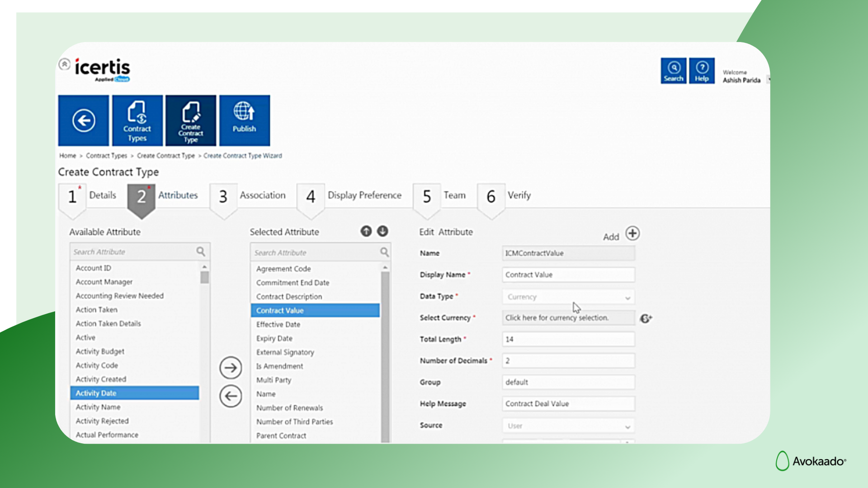Viewport: 868px width, 488px height.
Task: Select Number of Renewals attribute
Action: (x=316, y=408)
